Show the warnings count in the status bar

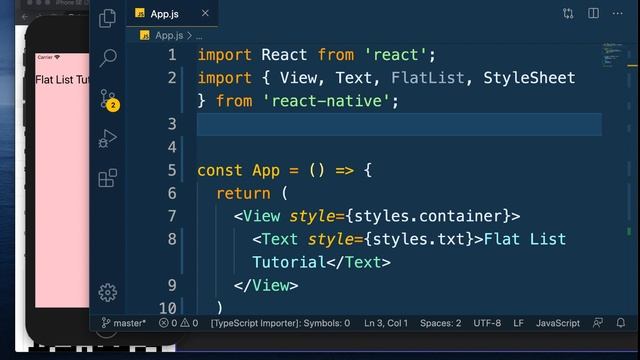tap(189, 323)
